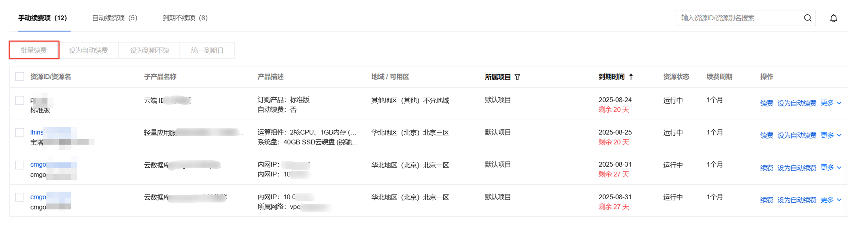The image size is (868, 235).
Task: Click 设为到期不续 toolbar button
Action: pos(149,51)
